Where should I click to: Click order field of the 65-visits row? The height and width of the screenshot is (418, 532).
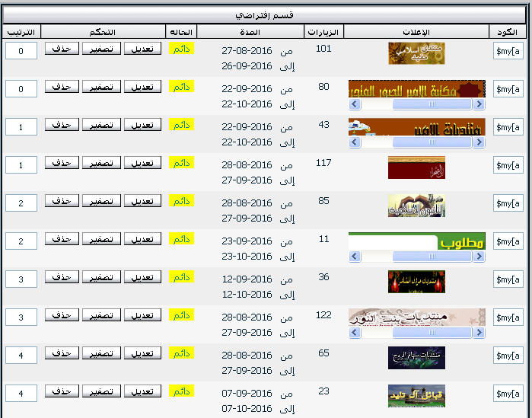click(21, 356)
